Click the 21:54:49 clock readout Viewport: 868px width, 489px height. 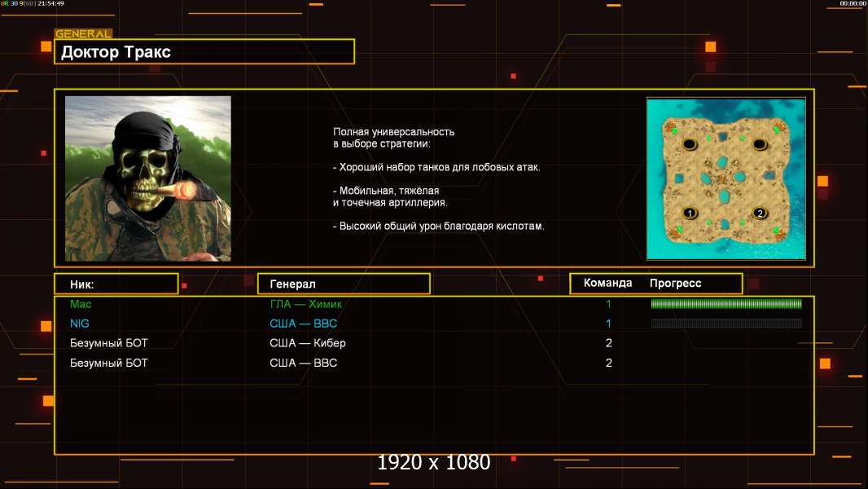[x=51, y=3]
